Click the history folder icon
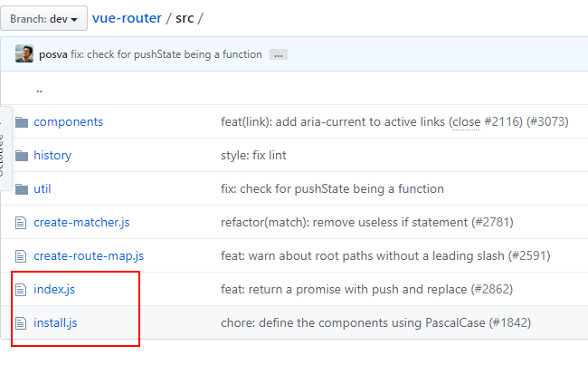Image resolution: width=588 pixels, height=384 pixels. pyautogui.click(x=22, y=156)
